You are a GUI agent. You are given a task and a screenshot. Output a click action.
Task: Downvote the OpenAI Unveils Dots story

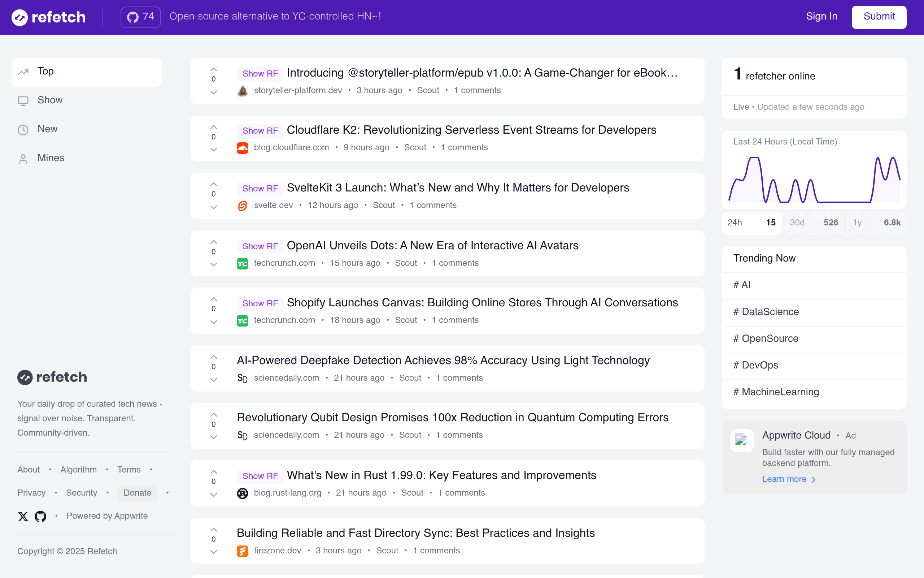[x=213, y=264]
